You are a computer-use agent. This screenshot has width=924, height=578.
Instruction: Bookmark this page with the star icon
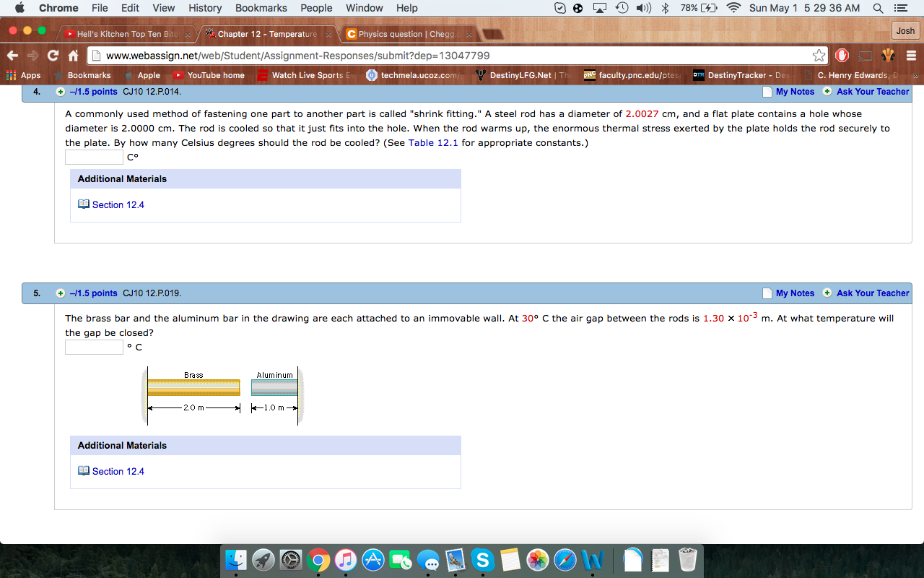(819, 56)
